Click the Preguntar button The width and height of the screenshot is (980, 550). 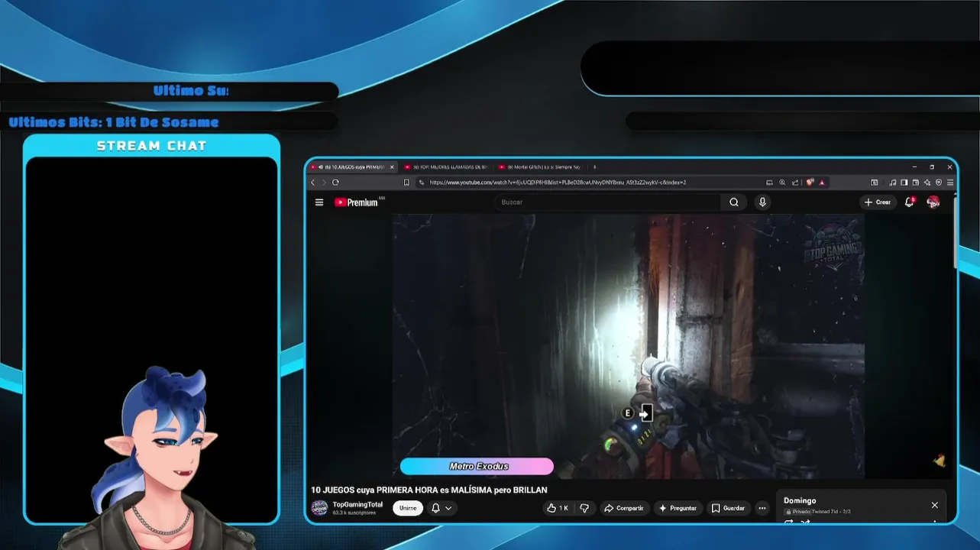678,508
